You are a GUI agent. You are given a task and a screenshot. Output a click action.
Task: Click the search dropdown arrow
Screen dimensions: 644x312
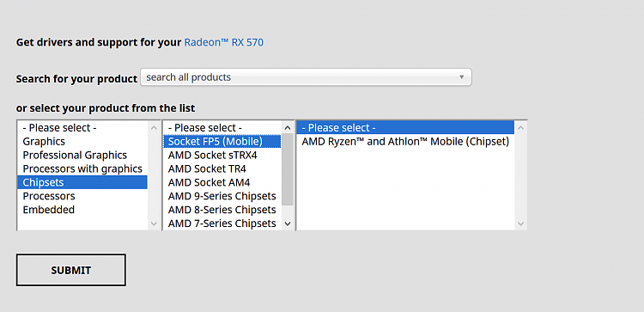[x=461, y=77]
